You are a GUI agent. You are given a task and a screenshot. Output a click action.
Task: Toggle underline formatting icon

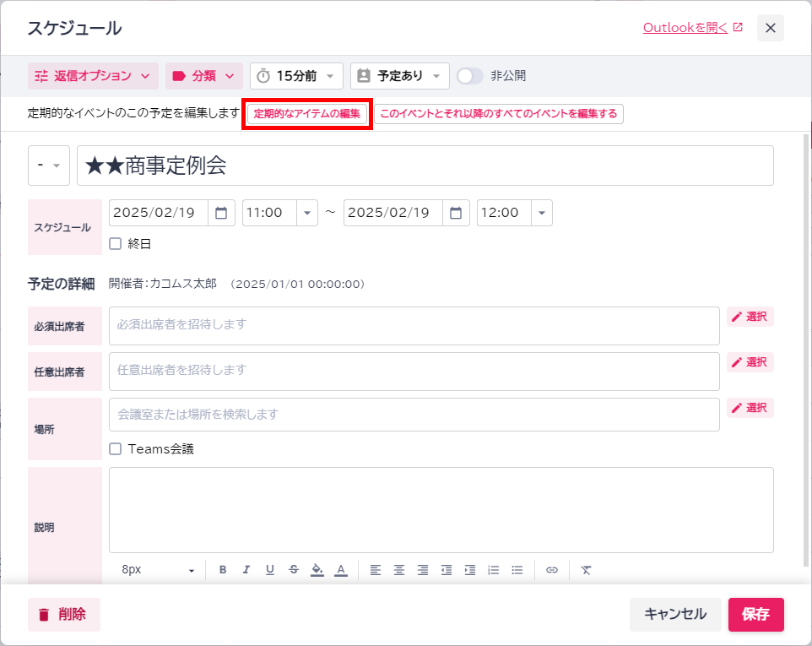[270, 570]
